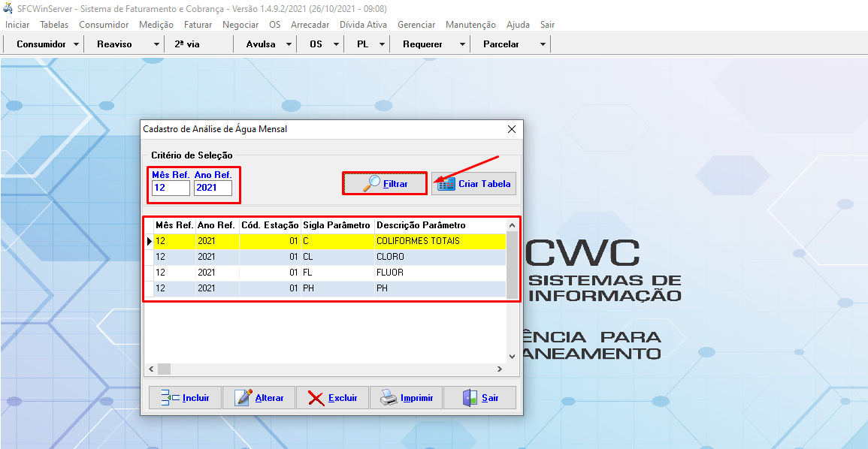This screenshot has height=449, width=868.
Task: Exit the dialog with the Sair button
Action: [x=479, y=398]
